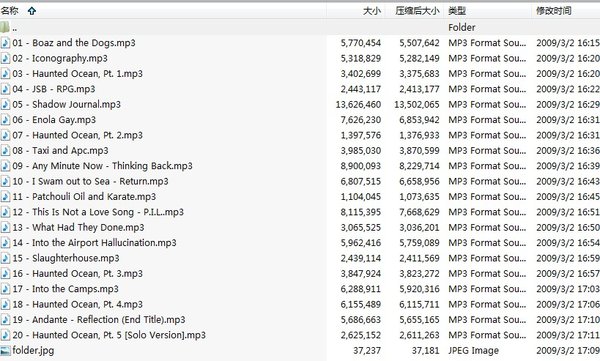Click compressed size value 37,181

[x=426, y=350]
